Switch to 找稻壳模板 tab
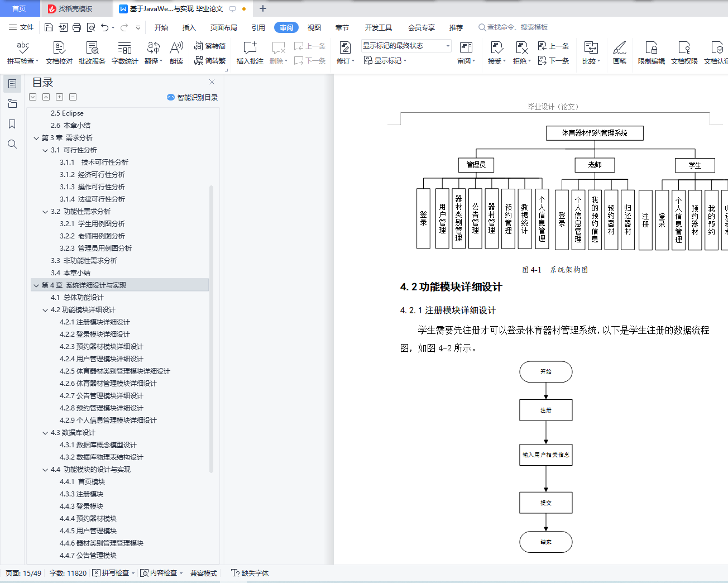Screen dimensions: 728x583 75,8
